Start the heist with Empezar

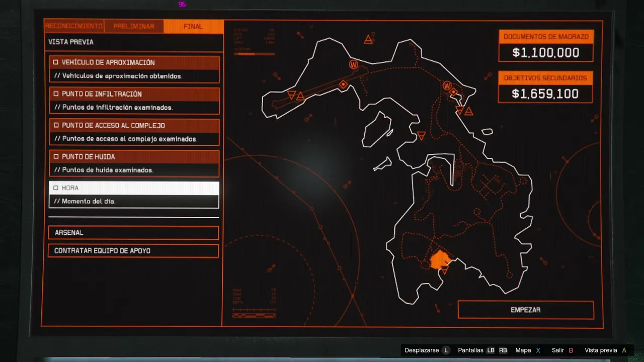pos(526,310)
